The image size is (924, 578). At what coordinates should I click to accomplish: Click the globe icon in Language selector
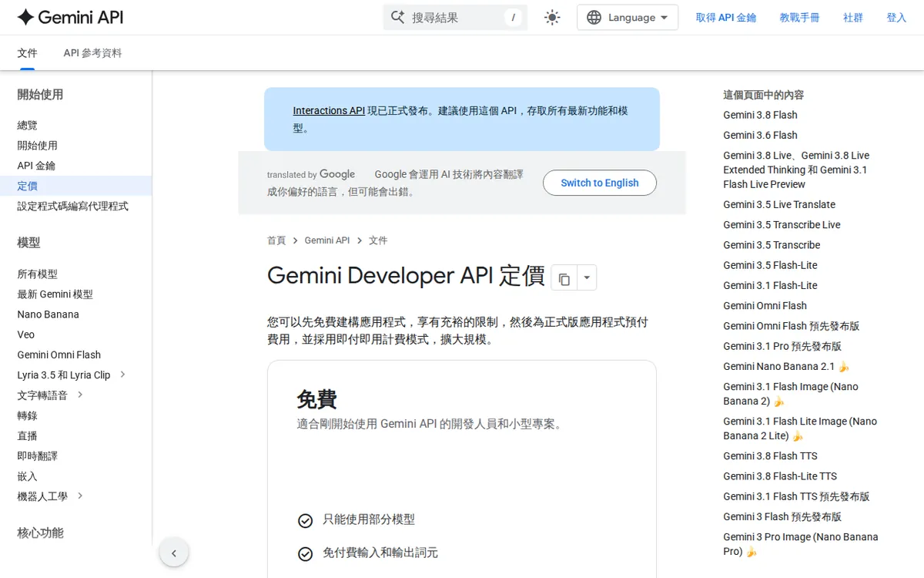(x=594, y=18)
